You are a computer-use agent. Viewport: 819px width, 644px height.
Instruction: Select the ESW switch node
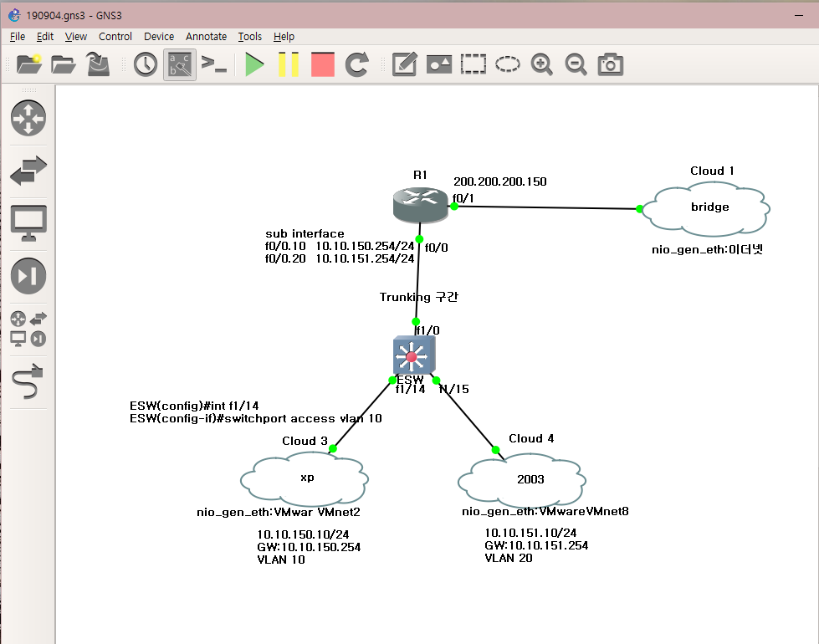pos(413,355)
